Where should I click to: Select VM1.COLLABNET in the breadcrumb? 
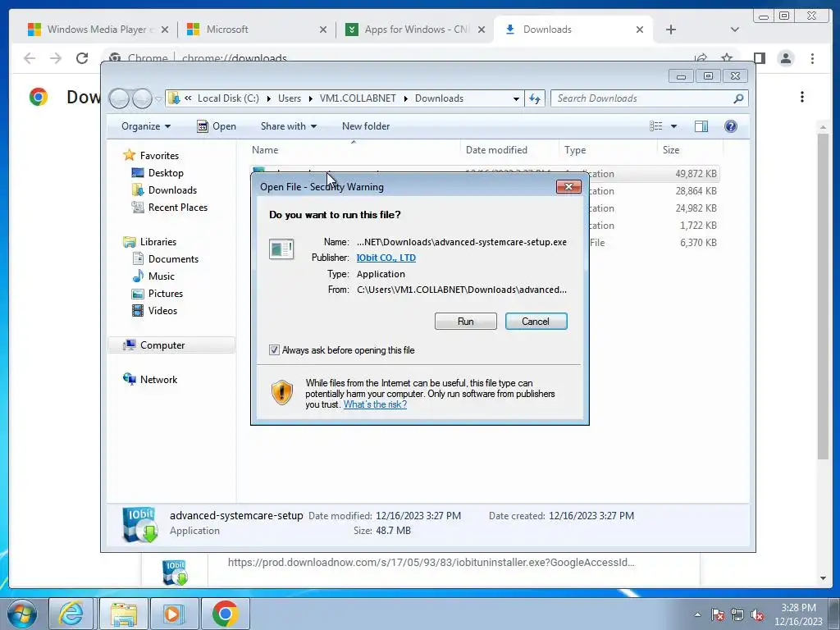click(358, 98)
